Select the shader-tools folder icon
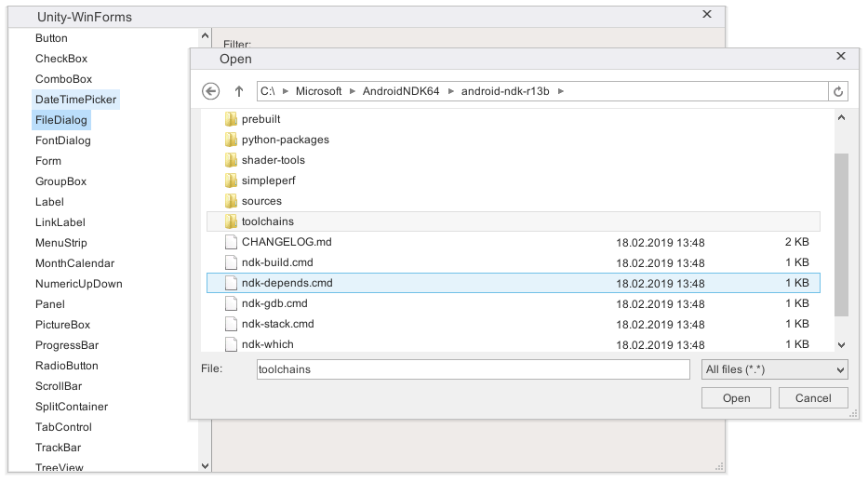Image resolution: width=868 pixels, height=482 pixels. tap(231, 160)
